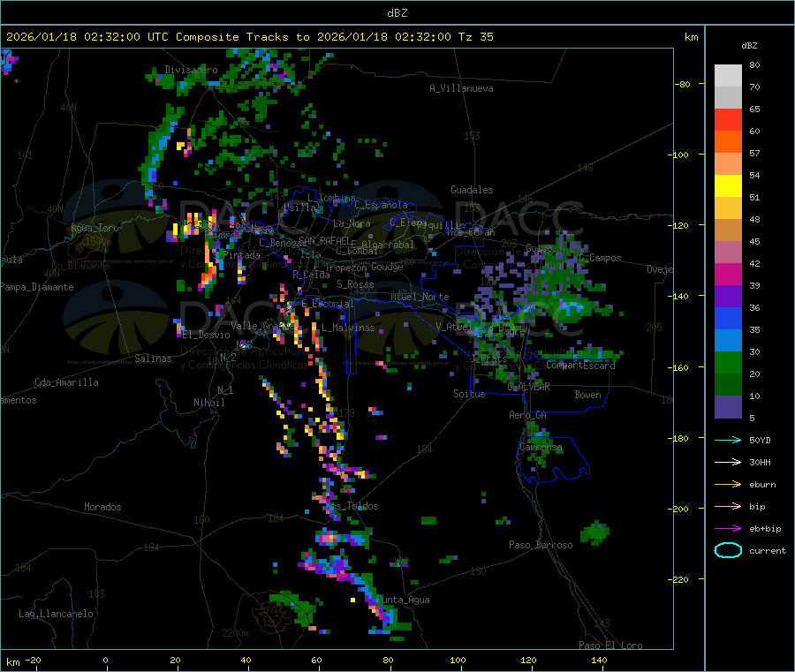Screen dimensions: 795x672
Task: Click the SAN_RAFAEL city label
Action: coord(324,240)
